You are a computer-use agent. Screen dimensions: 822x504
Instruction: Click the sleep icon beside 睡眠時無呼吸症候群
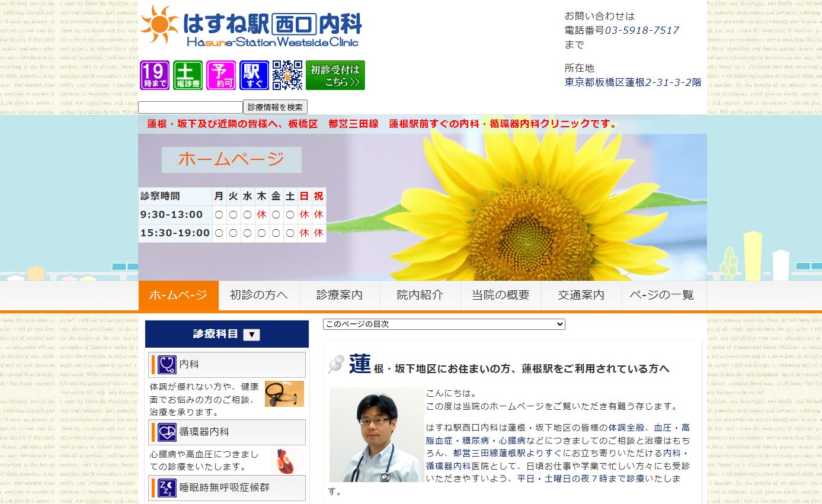tap(167, 488)
